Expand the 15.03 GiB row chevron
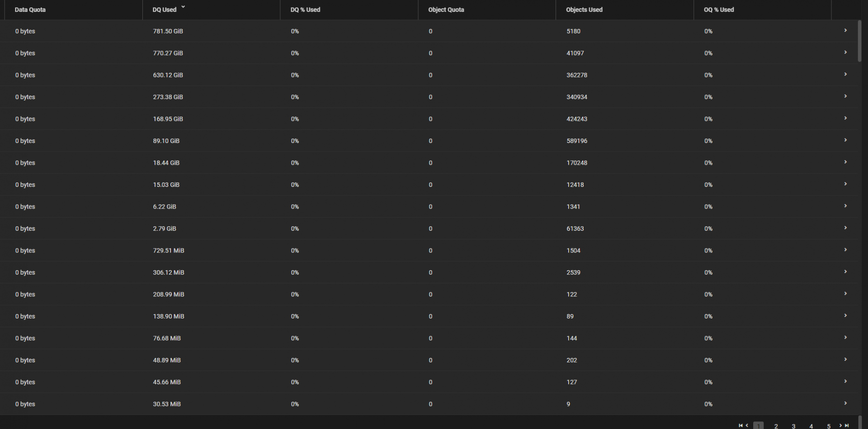 845,184
